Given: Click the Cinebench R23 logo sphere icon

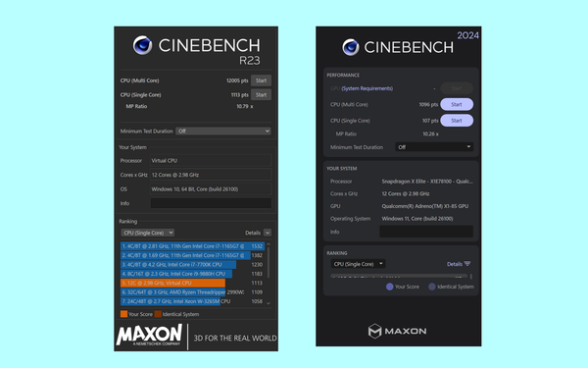Looking at the screenshot, I should [142, 45].
